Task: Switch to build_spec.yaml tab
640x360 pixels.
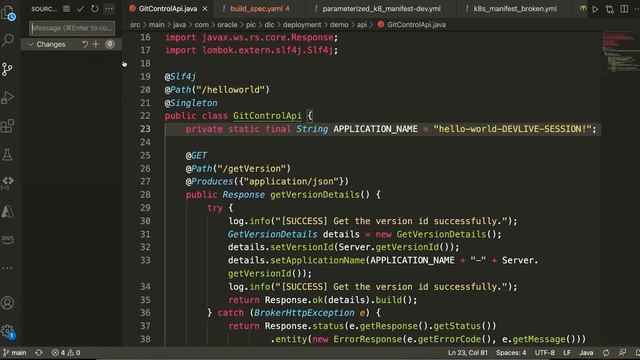Action: (260, 9)
